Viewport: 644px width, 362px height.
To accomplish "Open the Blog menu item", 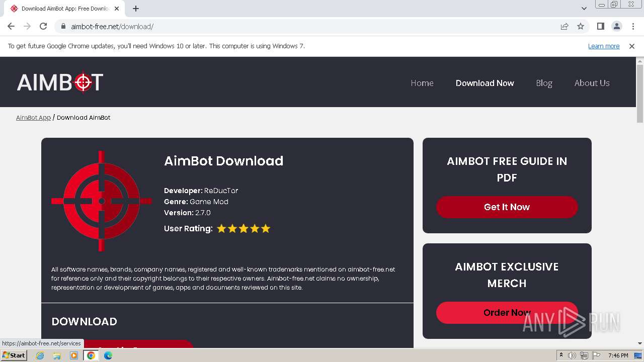I will (544, 83).
